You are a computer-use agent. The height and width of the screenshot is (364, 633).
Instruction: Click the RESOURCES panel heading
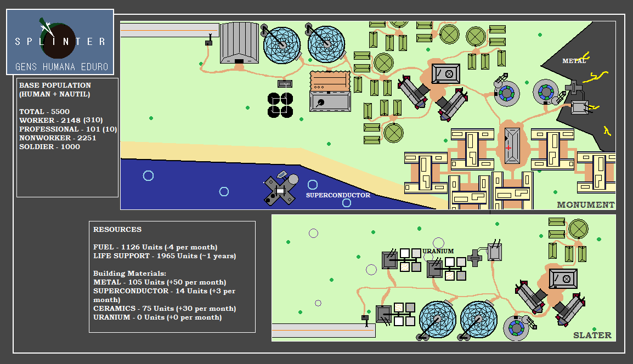pos(117,230)
